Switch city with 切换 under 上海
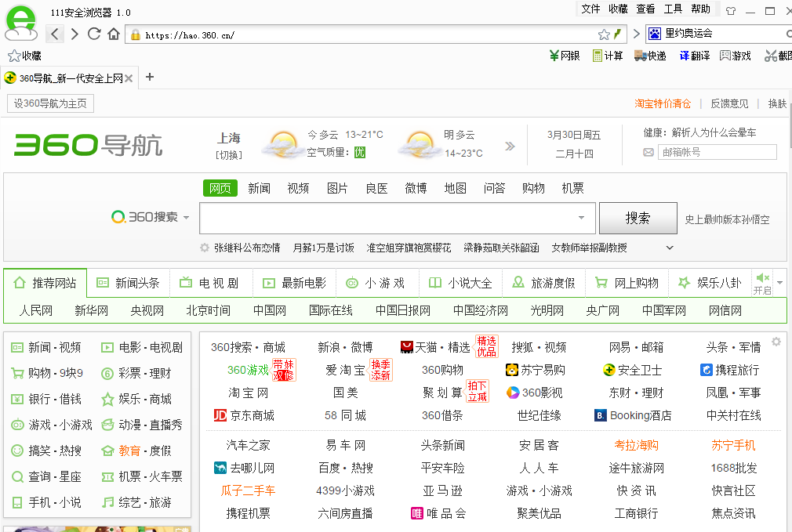This screenshot has height=532, width=792. click(229, 155)
